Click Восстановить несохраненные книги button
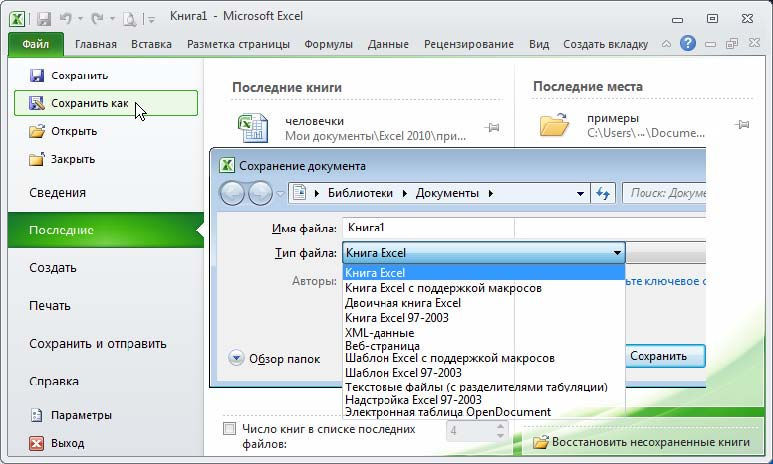 point(641,442)
